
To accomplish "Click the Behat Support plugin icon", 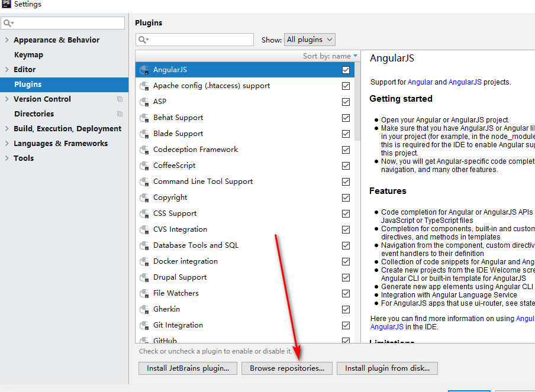I will pyautogui.click(x=144, y=118).
